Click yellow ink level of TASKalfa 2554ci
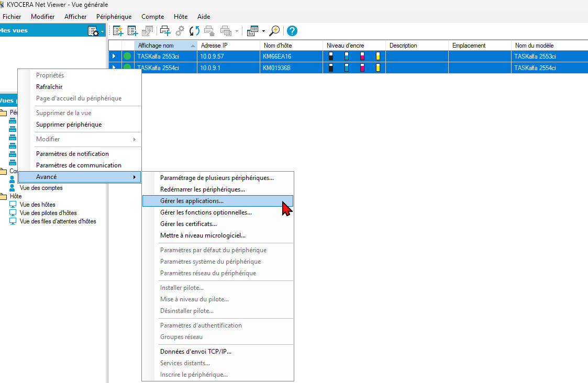Screen dimensions: 588x383 378,68
